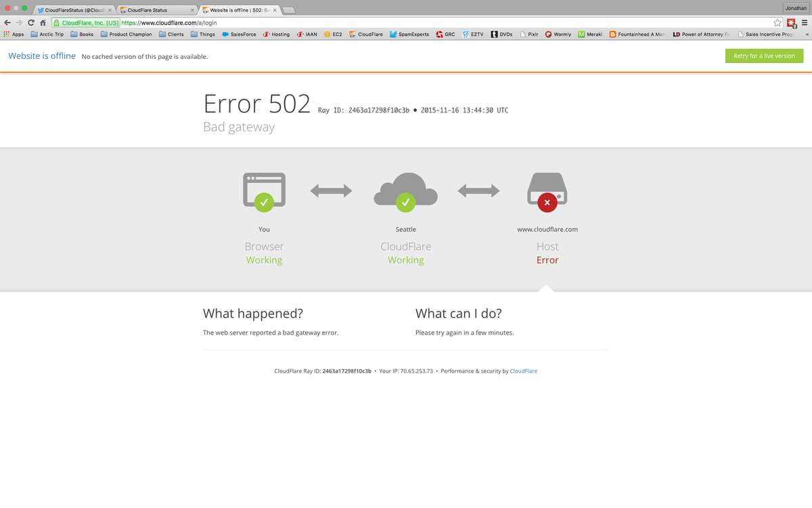Image resolution: width=812 pixels, height=508 pixels.
Task: Show hidden bookmarks overflow chevron
Action: tap(807, 34)
